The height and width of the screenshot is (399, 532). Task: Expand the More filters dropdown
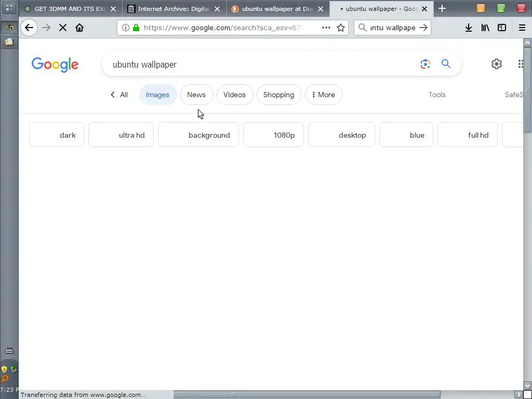323,95
